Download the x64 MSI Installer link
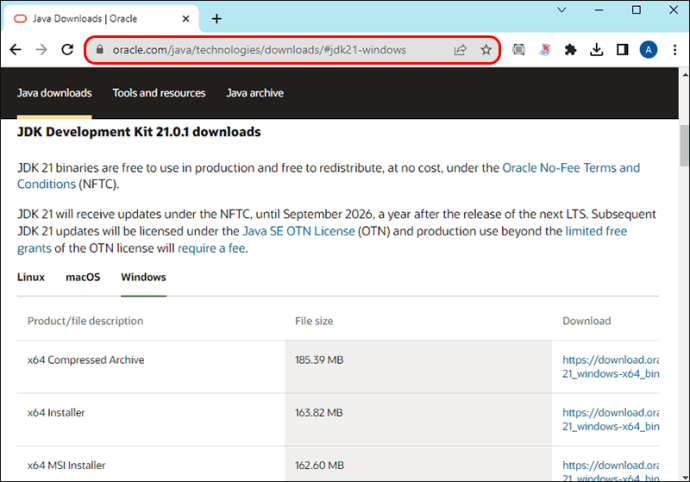 pos(610,471)
